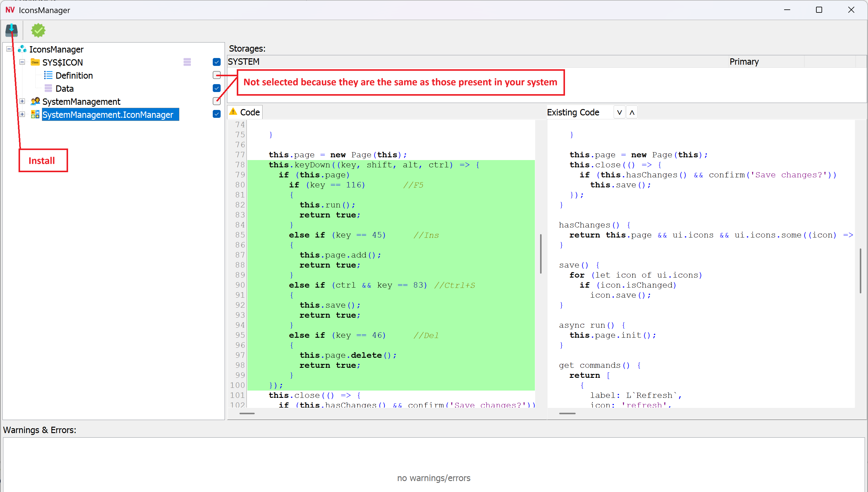Expand the SystemManagement node
The width and height of the screenshot is (868, 492).
[22, 101]
